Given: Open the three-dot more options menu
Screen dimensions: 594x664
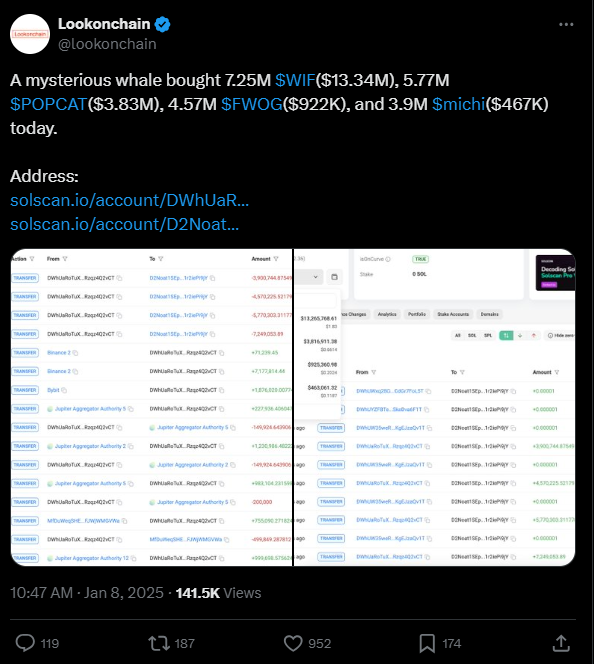Looking at the screenshot, I should point(566,25).
